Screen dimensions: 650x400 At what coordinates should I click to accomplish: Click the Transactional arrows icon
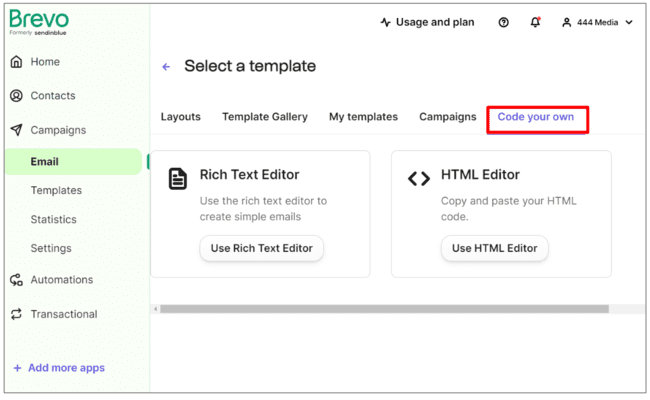pos(16,314)
